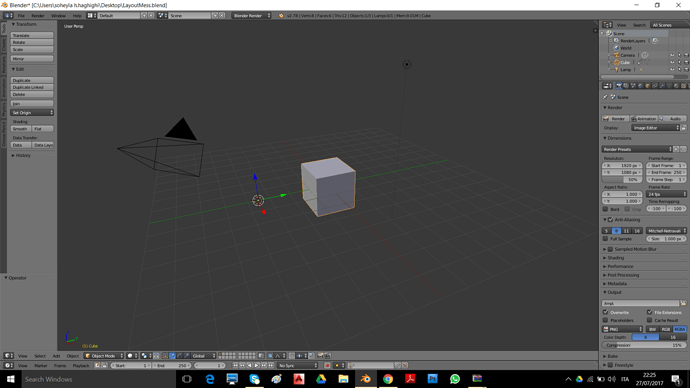Open the 24 fps frame rate dropdown
690x388 pixels.
point(666,194)
